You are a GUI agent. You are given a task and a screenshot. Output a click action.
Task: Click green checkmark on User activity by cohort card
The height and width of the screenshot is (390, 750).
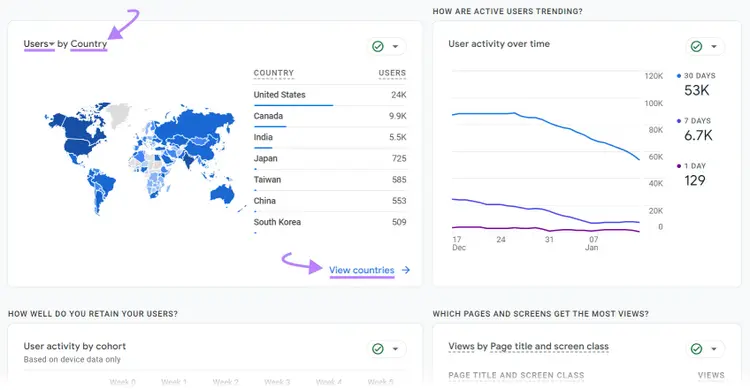pyautogui.click(x=378, y=349)
